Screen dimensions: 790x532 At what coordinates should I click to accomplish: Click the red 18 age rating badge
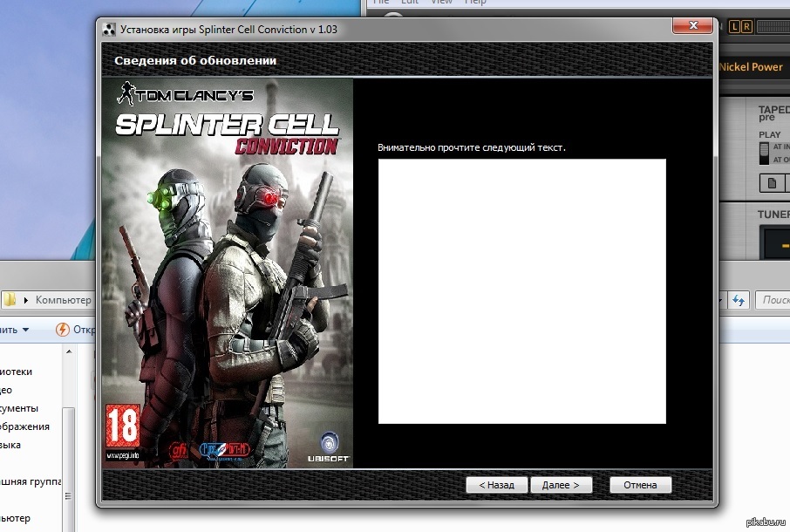(x=122, y=426)
